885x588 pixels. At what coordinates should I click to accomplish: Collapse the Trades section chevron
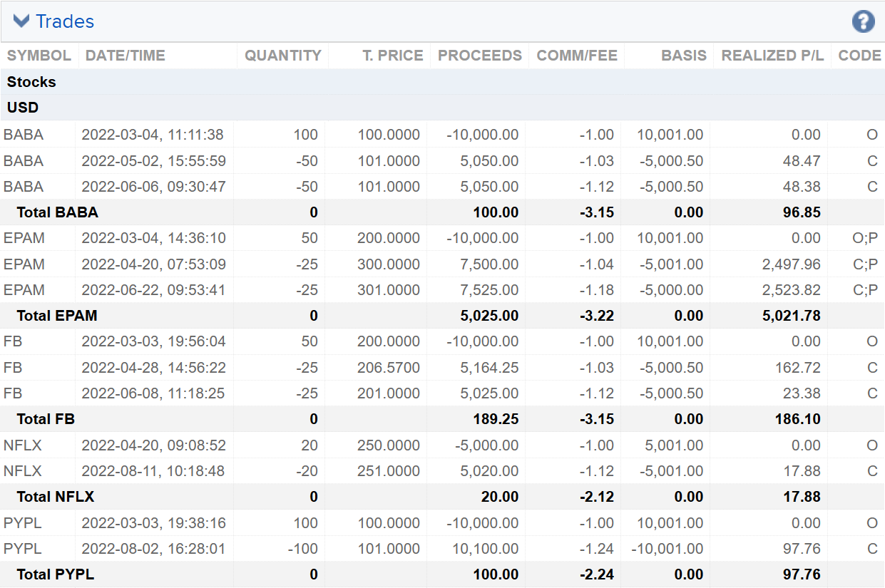point(21,21)
